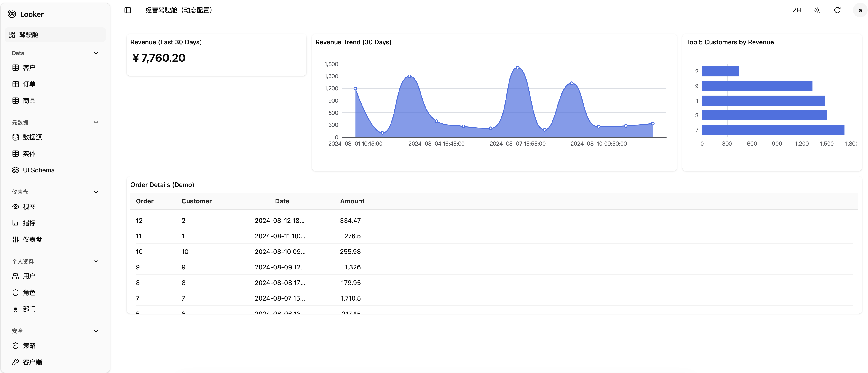
Task: Collapse the 元数据 section chevron
Action: tap(96, 123)
